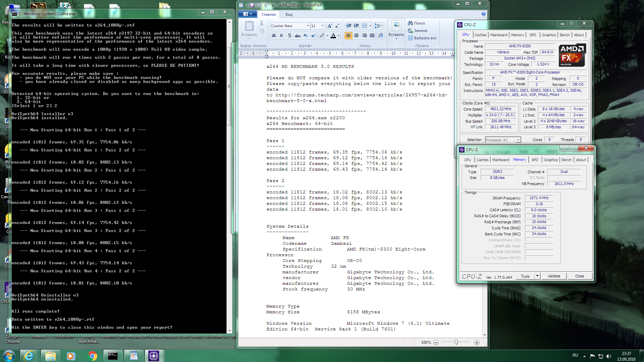Open the Courier New font family dropdown
The image size is (644, 362).
tap(307, 26)
